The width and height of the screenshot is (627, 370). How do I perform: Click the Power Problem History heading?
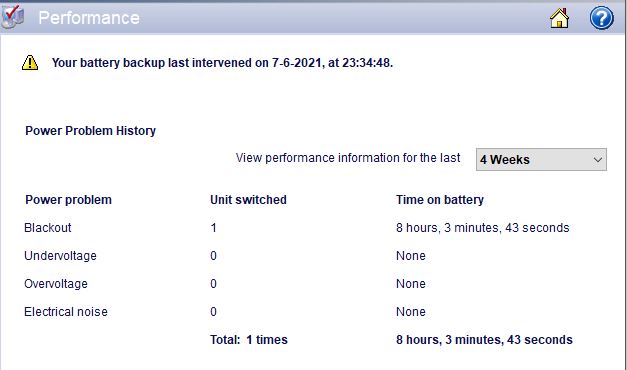pos(90,131)
